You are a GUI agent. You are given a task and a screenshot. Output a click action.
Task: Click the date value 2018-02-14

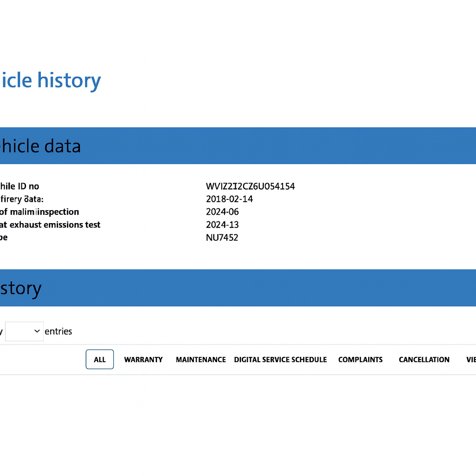point(229,199)
